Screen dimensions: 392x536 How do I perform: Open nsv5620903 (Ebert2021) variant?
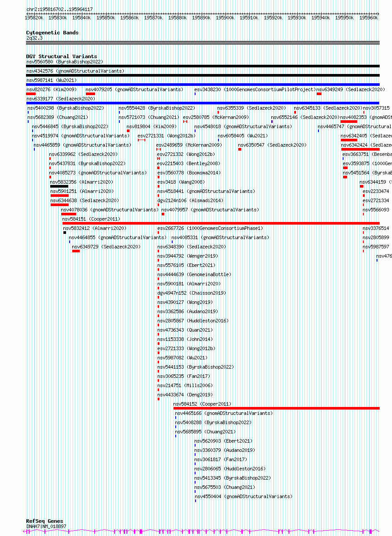click(224, 441)
